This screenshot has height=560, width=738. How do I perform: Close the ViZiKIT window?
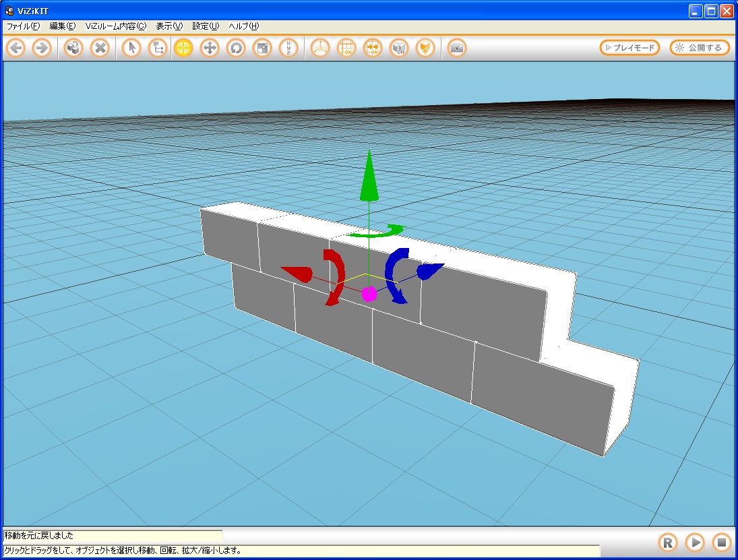(x=727, y=11)
